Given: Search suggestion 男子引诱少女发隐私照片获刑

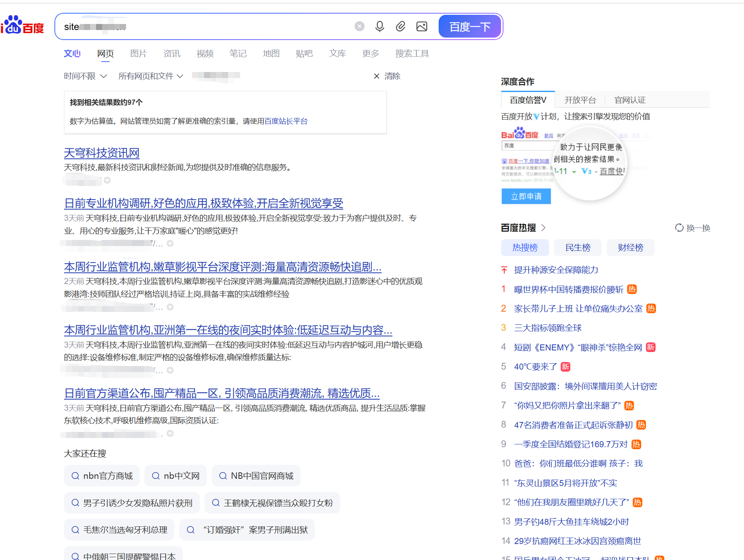Looking at the screenshot, I should click(132, 503).
